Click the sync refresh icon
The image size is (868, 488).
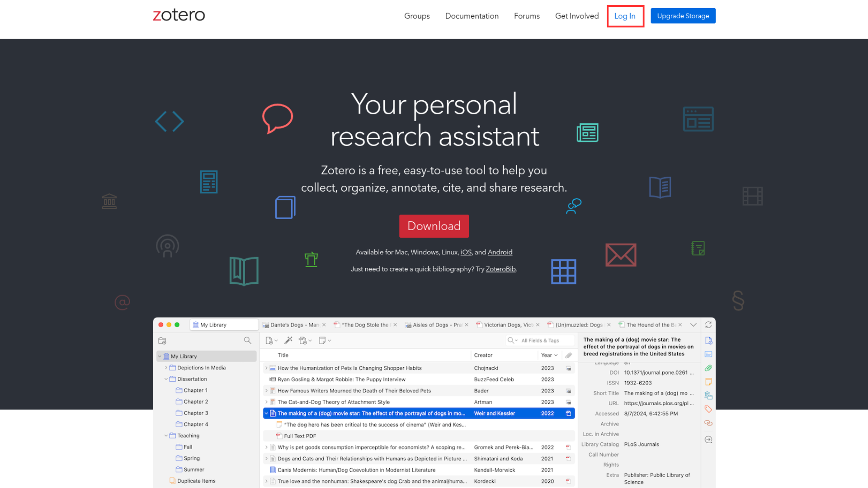pos(708,325)
